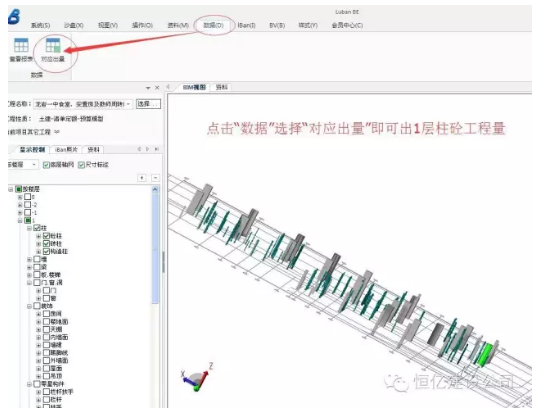535x413 pixels.
Task: Open the 操作(O) menu
Action: point(142,26)
